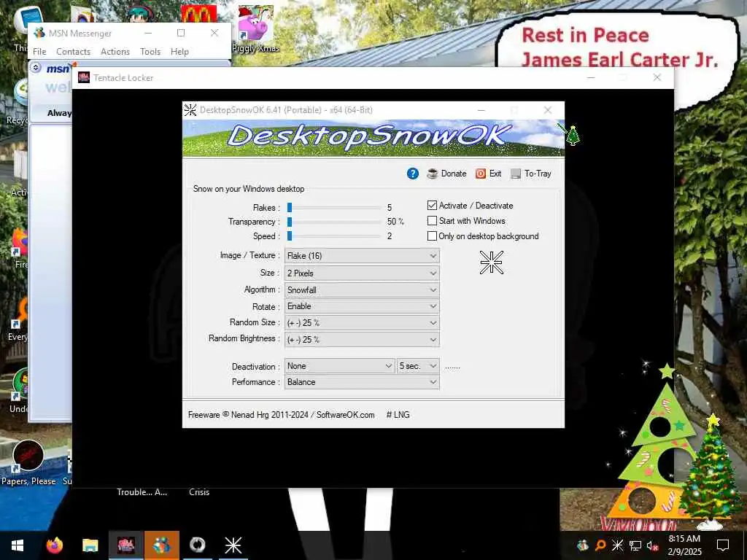
Task: Open the Algorithm dropdown showing Snowfall
Action: click(x=362, y=290)
